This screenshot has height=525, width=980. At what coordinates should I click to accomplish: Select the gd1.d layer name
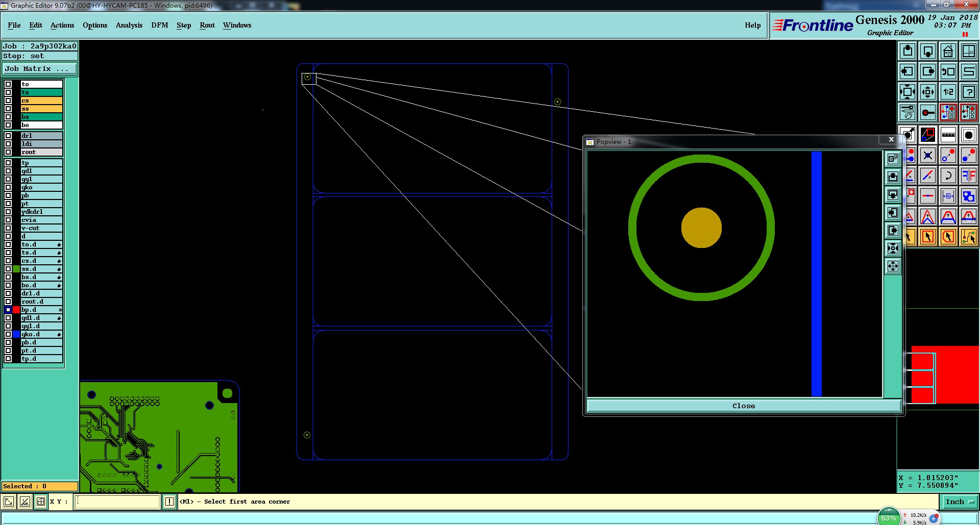tap(41, 318)
